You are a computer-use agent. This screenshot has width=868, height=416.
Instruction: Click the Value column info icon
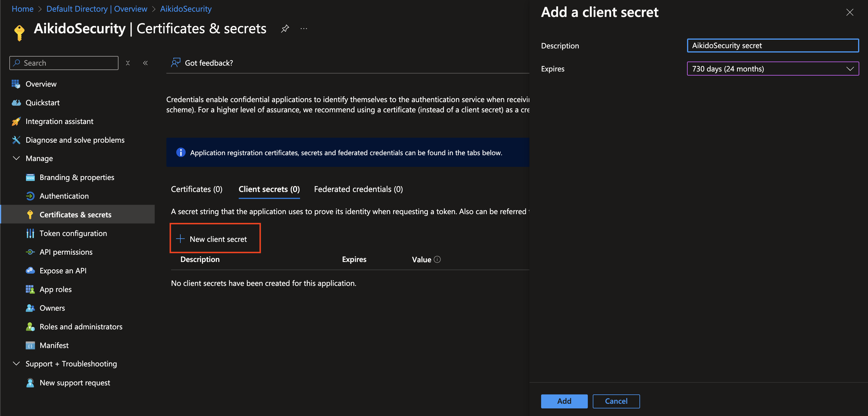(x=437, y=259)
